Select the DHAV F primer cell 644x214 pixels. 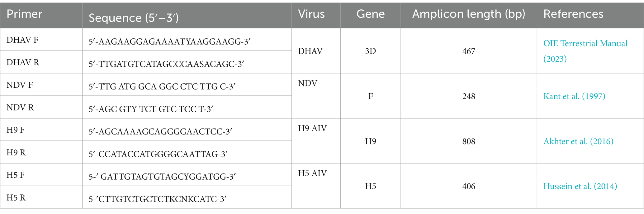(x=41, y=40)
